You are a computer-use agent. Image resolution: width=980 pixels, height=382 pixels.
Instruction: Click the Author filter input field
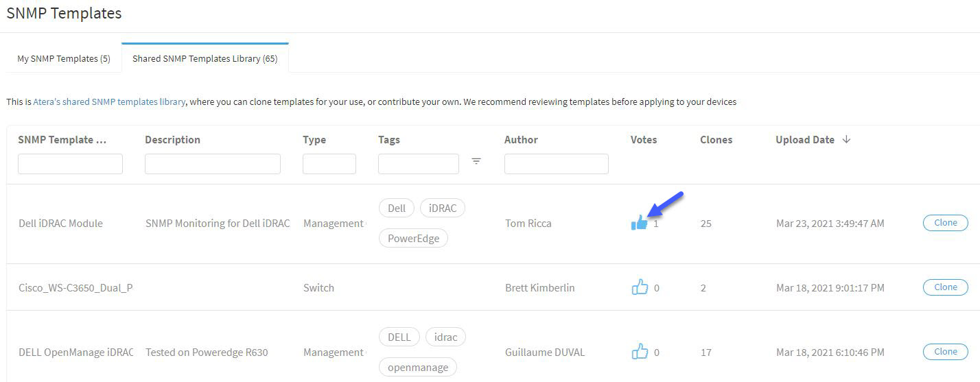557,164
